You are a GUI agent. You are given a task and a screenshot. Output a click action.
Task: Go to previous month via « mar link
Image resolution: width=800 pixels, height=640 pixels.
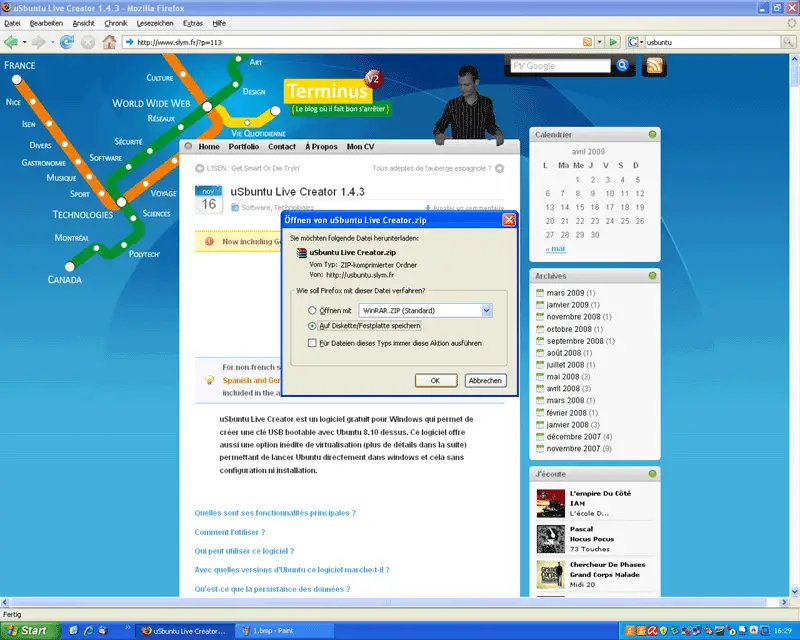[x=555, y=249]
